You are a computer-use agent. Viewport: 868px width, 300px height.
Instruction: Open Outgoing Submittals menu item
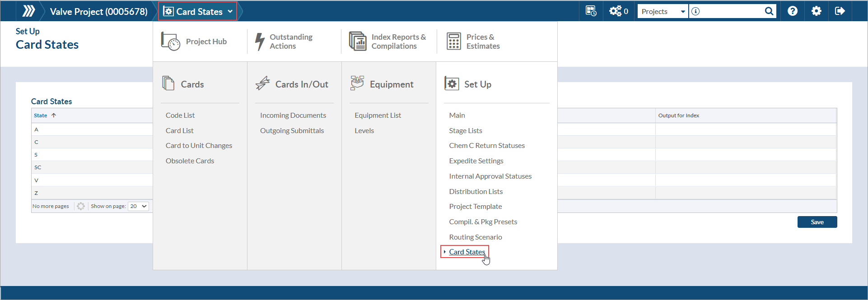292,131
